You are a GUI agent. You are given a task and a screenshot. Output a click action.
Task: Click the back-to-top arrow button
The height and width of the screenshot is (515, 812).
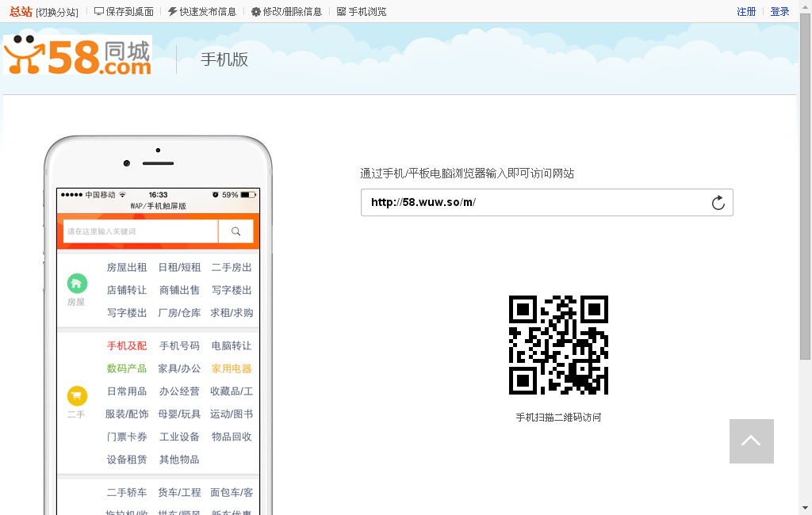pos(751,441)
